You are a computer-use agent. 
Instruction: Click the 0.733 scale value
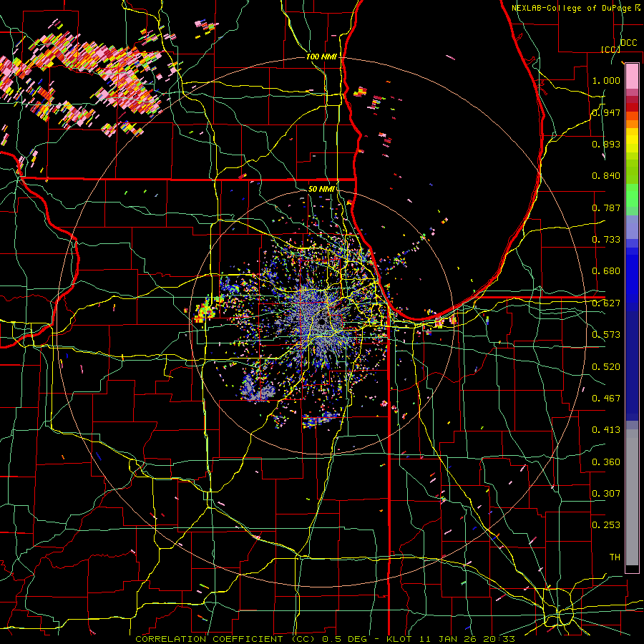[x=606, y=240]
